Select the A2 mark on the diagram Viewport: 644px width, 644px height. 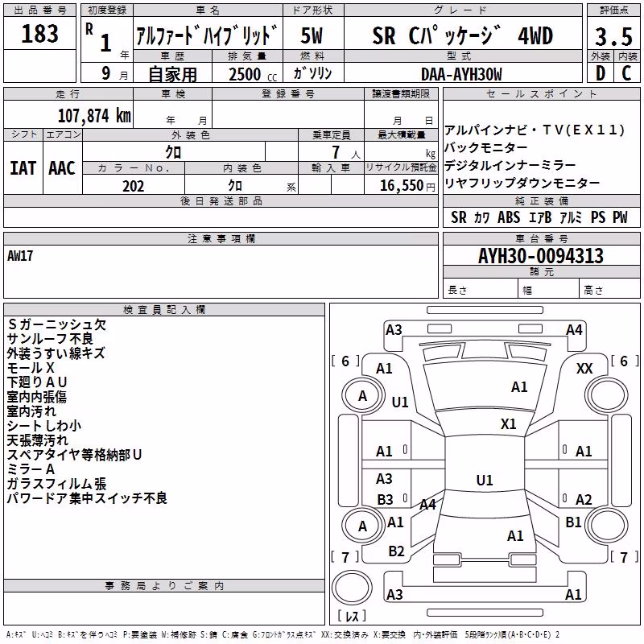pyautogui.click(x=584, y=500)
